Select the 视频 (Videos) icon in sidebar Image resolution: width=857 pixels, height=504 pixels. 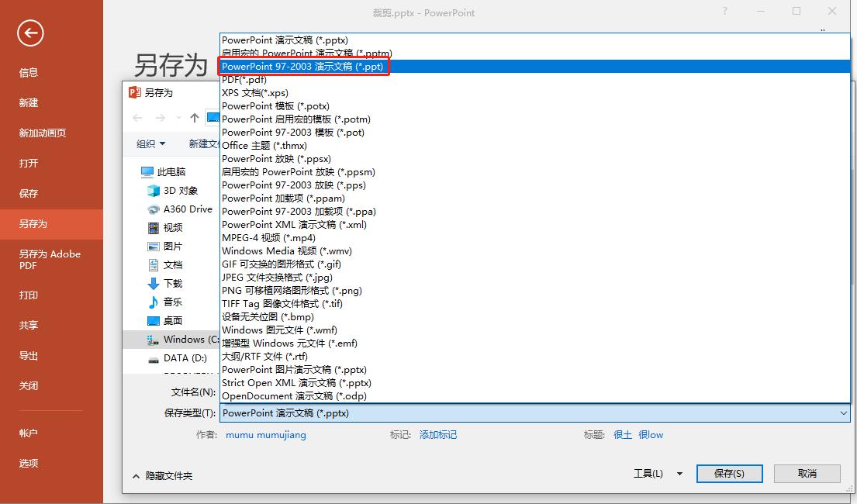click(x=153, y=228)
